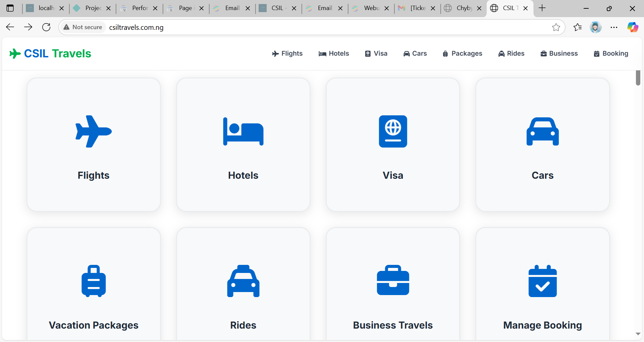Open Booking from the header navigation
Viewport: 644px width, 342px height.
tap(611, 54)
